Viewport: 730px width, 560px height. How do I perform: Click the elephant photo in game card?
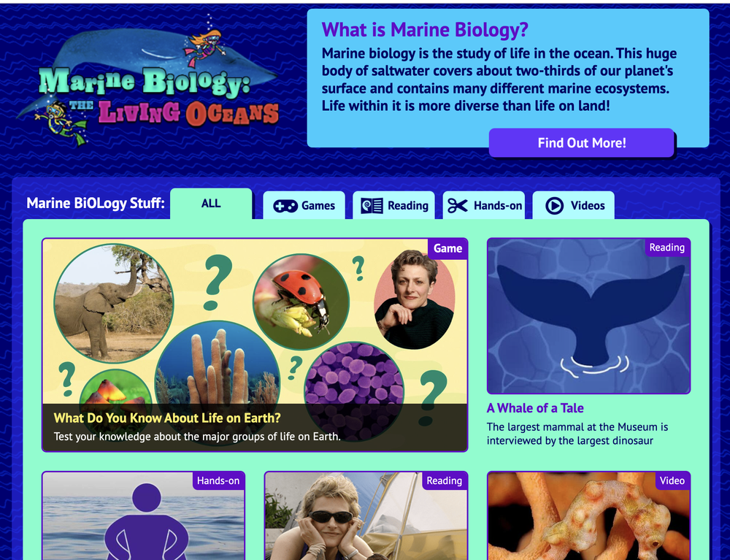click(x=114, y=304)
